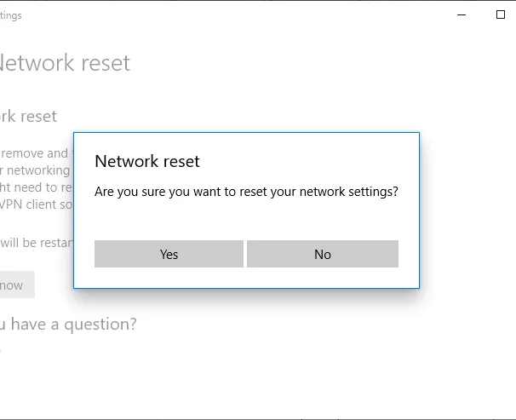Viewport: 516px width, 420px height.
Task: Click blank space inside dialog above buttons
Action: coord(246,217)
